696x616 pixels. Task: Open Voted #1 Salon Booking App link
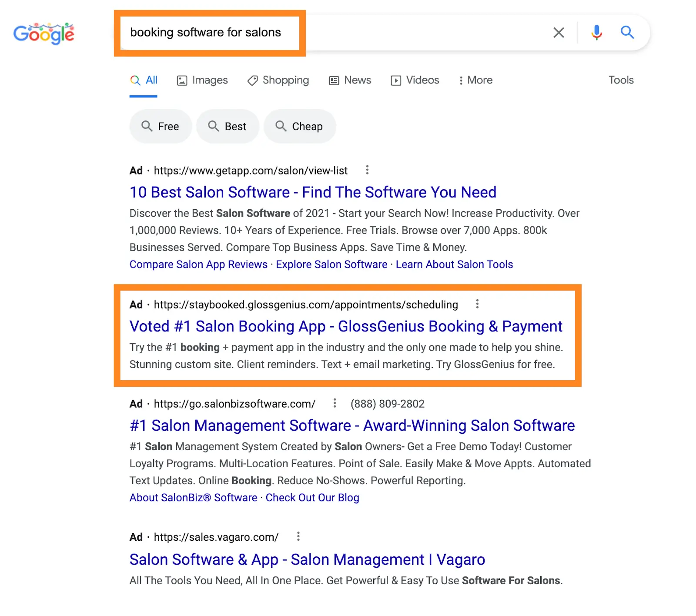click(346, 326)
